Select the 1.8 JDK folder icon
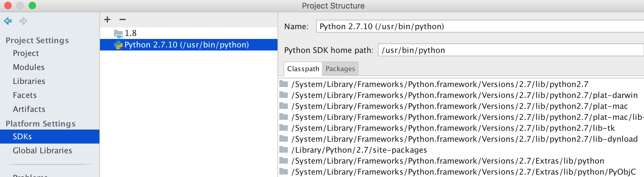644x177 pixels. tap(118, 33)
